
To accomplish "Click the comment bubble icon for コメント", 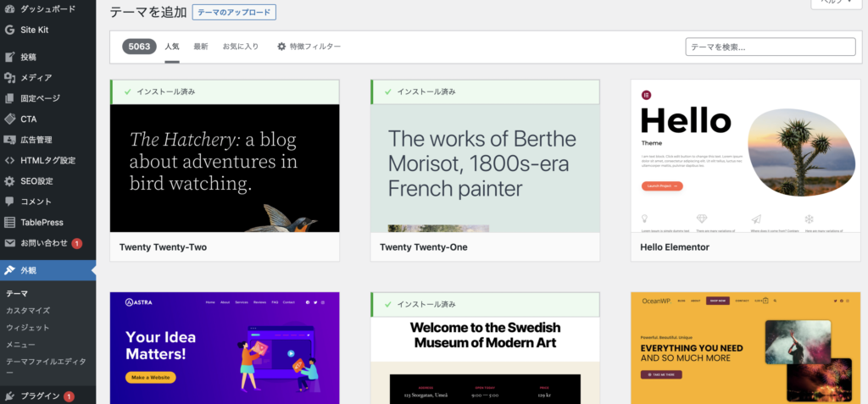I will (x=9, y=202).
